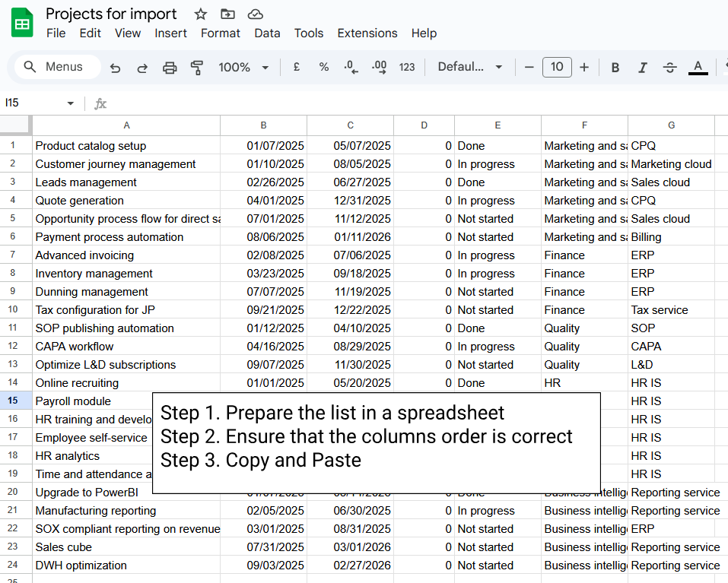728x583 pixels.
Task: Format as percent
Action: tap(323, 67)
